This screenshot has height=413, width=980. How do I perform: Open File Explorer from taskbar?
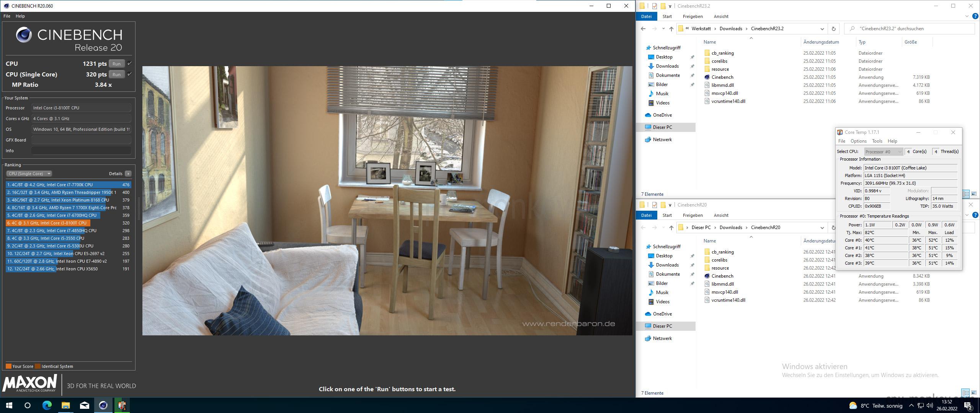tap(65, 405)
